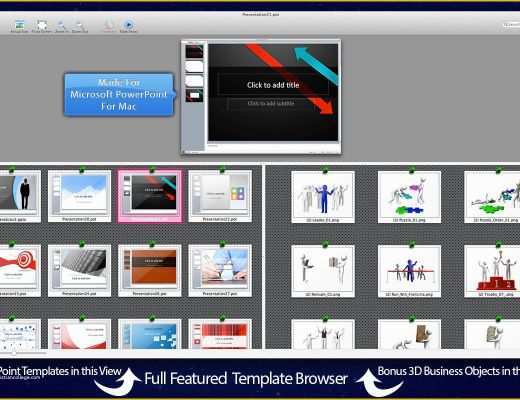Select the orange and brown template
Image resolution: width=520 pixels, height=400 pixels.
(150, 271)
